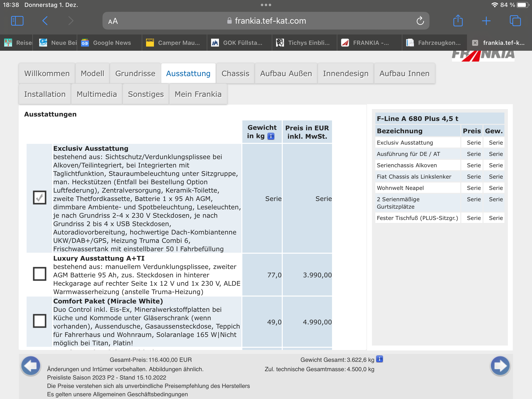Go to the Chassis tab
The height and width of the screenshot is (399, 532).
pos(235,73)
